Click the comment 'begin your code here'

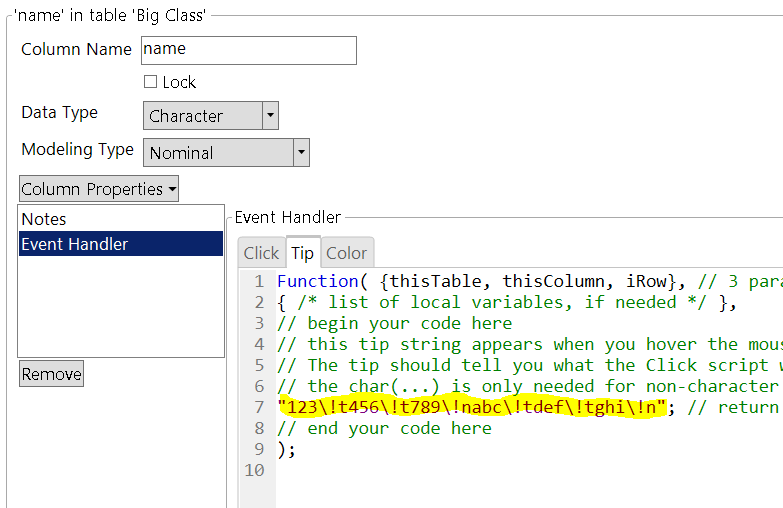click(395, 323)
